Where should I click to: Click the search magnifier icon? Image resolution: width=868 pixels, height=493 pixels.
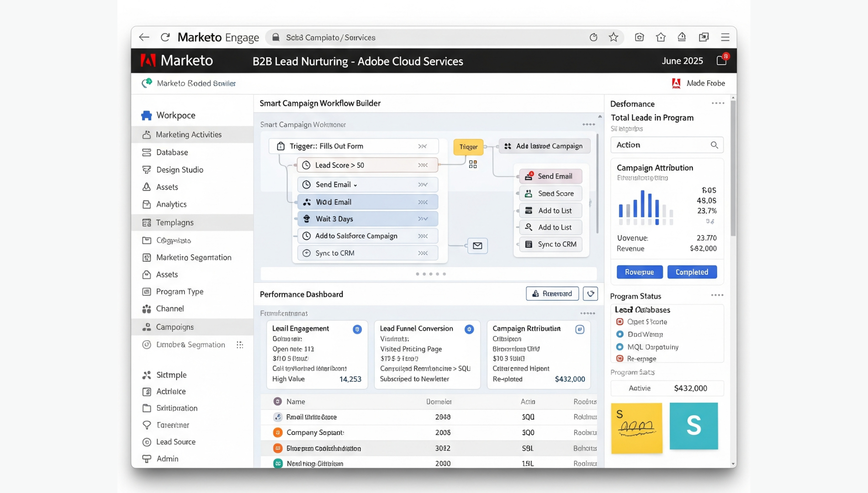coord(715,145)
